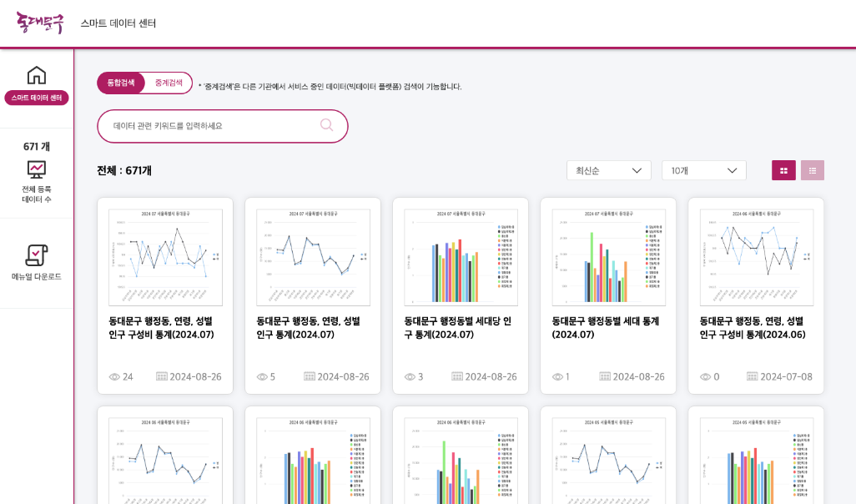The height and width of the screenshot is (504, 856).
Task: Toggle the grid view display mode
Action: 783,169
